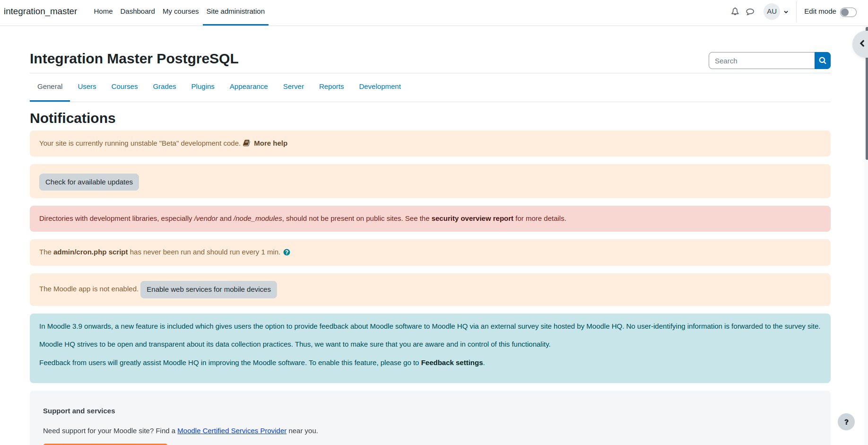
Task: Click the integration_master site brand
Action: (x=40, y=11)
